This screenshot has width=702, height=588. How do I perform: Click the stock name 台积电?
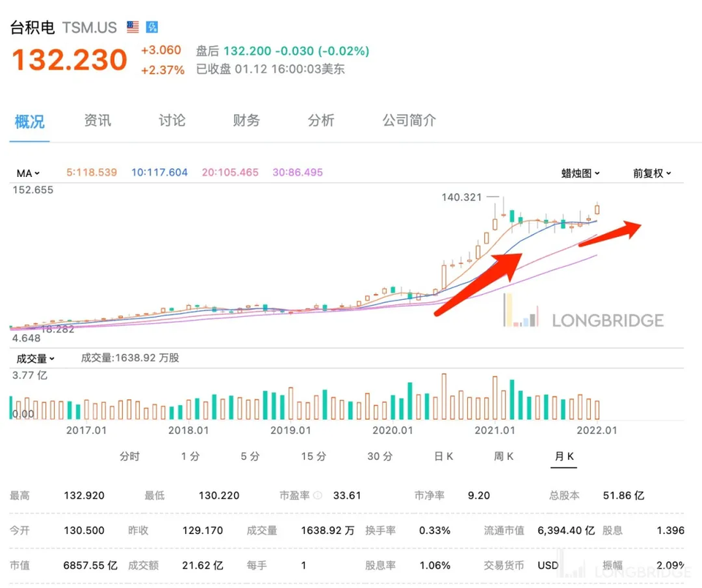(32, 27)
